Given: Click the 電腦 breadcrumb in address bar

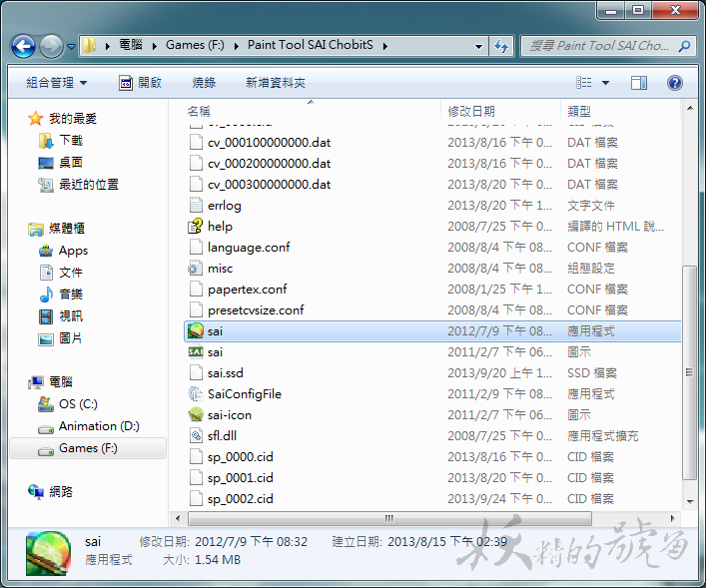Looking at the screenshot, I should click(131, 45).
